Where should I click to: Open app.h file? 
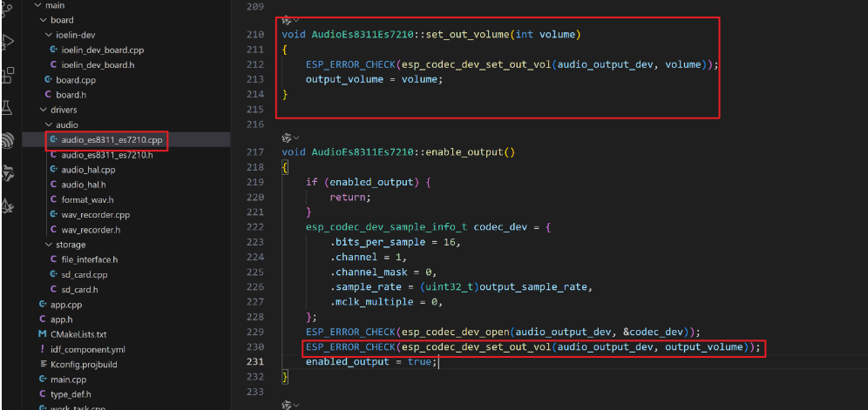(62, 319)
